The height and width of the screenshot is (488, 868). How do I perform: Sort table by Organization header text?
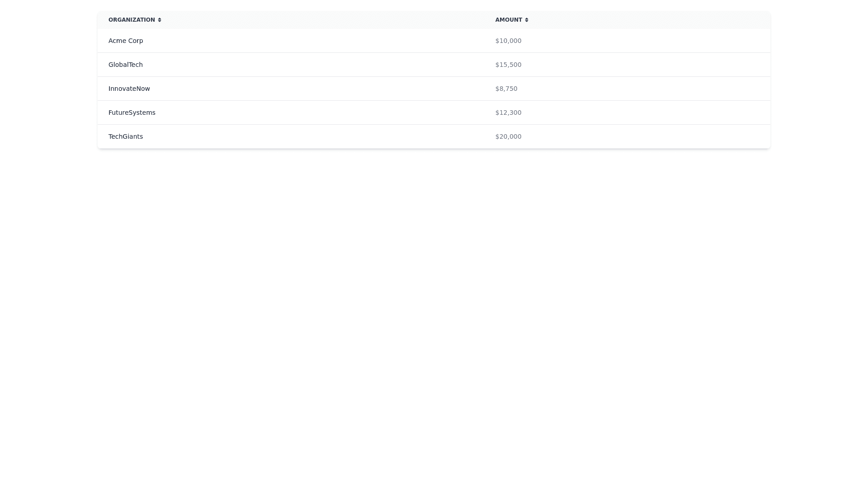pyautogui.click(x=132, y=20)
